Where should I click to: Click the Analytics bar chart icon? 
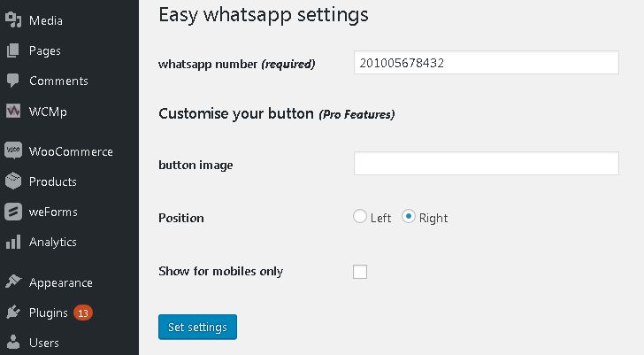13,242
